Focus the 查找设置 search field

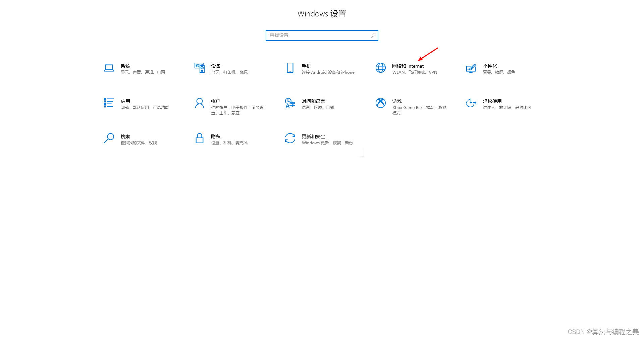(322, 36)
